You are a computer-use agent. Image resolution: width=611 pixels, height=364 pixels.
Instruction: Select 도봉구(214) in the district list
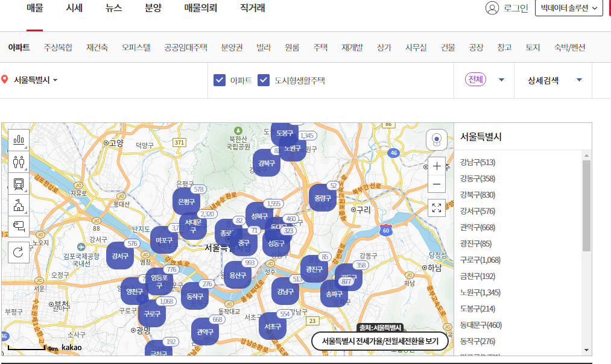point(477,309)
